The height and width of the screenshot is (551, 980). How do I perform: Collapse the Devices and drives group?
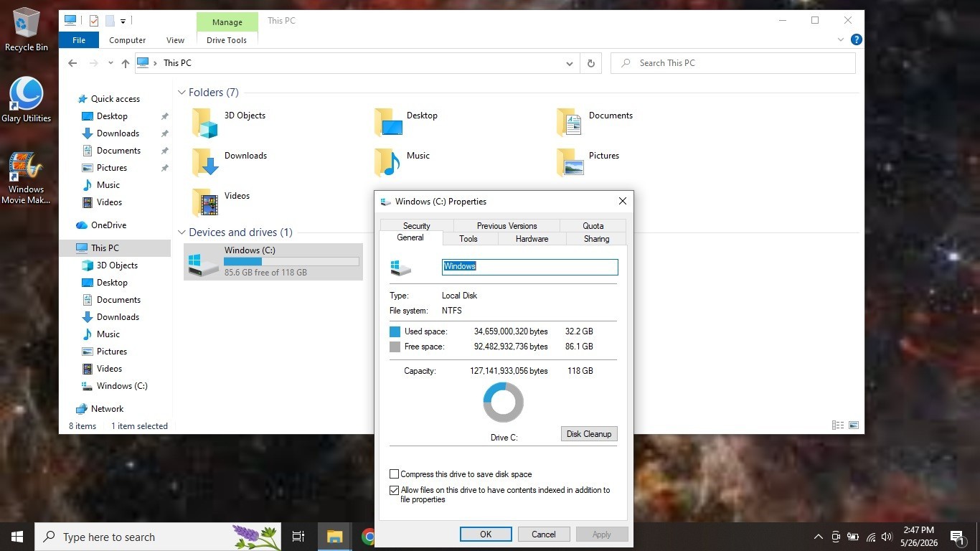click(182, 232)
